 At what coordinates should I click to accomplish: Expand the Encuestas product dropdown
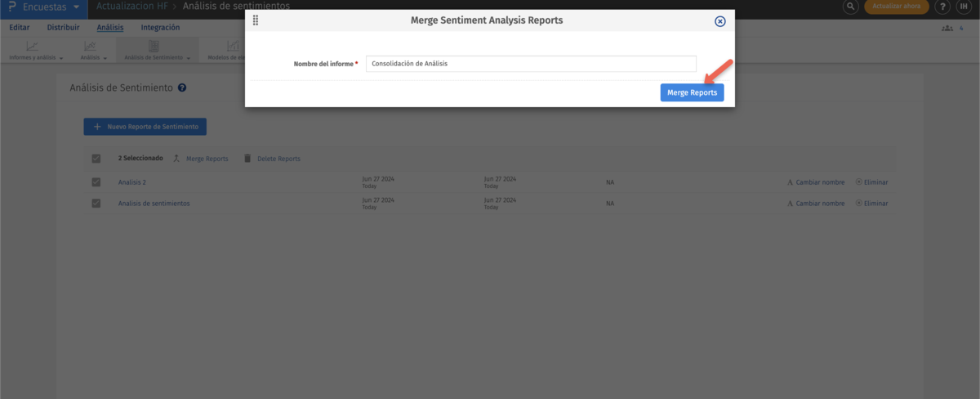pyautogui.click(x=76, y=7)
